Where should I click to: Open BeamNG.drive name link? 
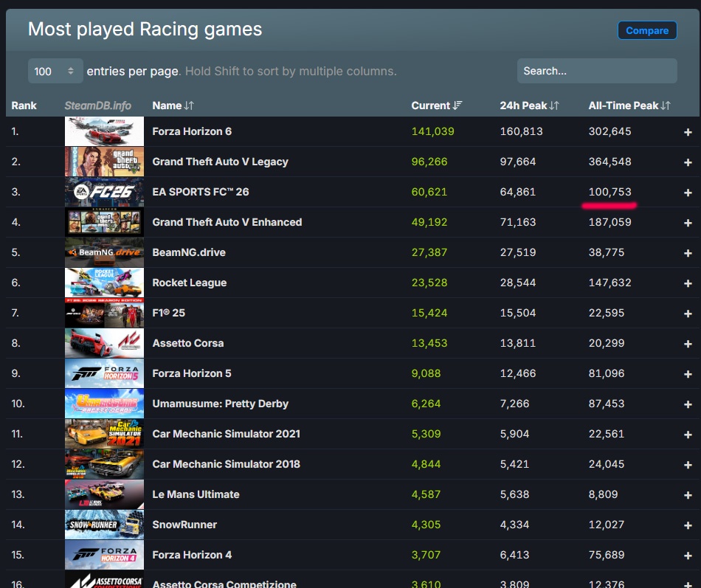pyautogui.click(x=189, y=252)
